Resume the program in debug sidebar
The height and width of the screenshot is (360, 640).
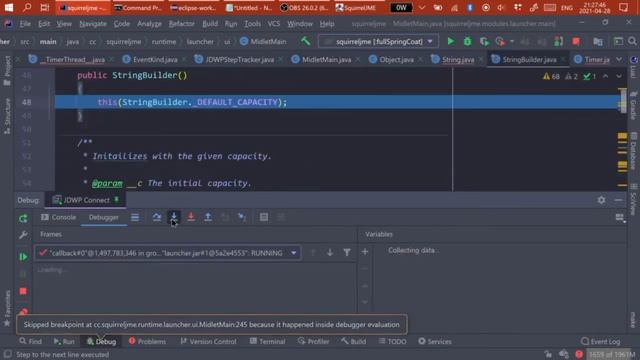[x=23, y=256]
